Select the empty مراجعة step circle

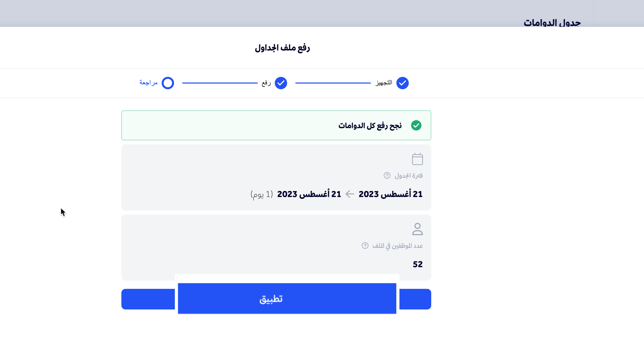coord(168,83)
